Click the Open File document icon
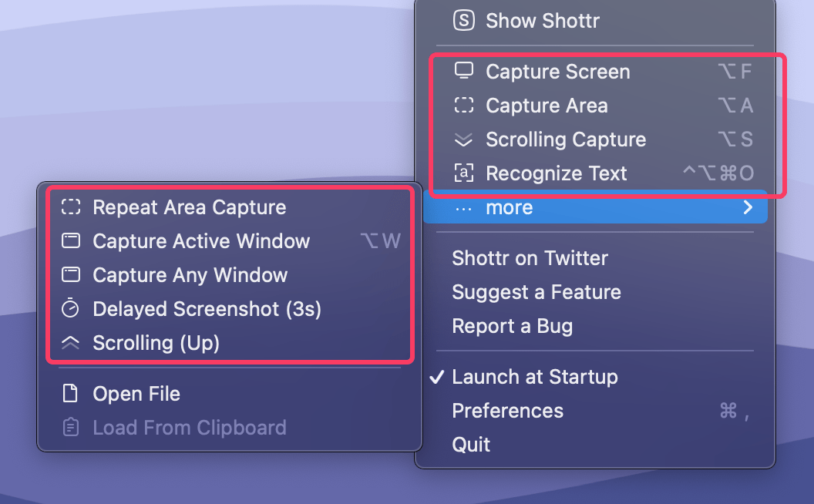The image size is (814, 504). click(x=71, y=394)
